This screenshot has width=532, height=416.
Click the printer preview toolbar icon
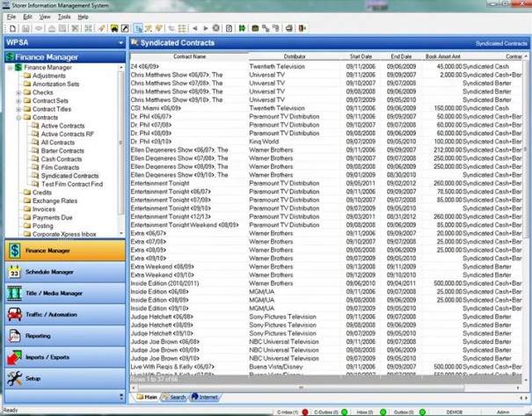tap(289, 28)
